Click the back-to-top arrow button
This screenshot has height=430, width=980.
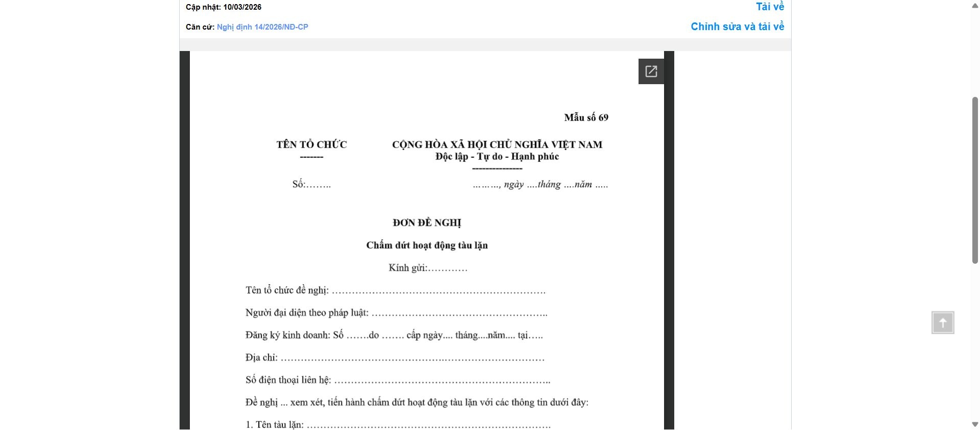tap(943, 322)
